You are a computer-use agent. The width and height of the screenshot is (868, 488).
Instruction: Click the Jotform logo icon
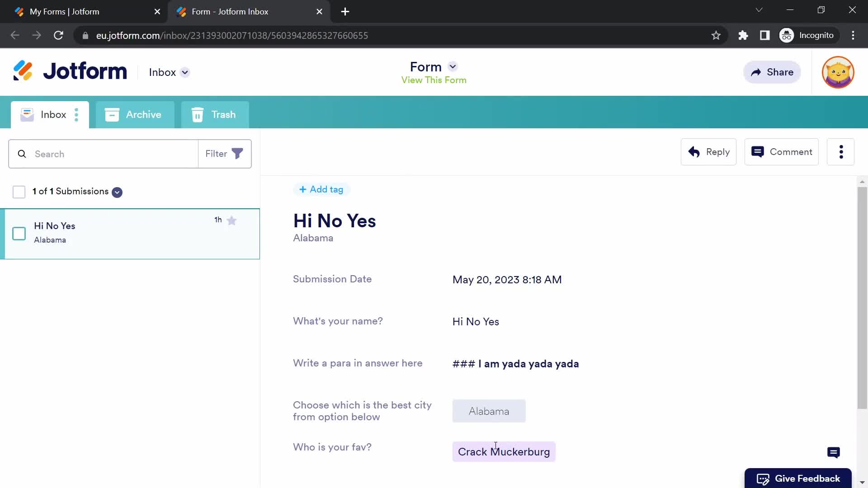point(23,71)
